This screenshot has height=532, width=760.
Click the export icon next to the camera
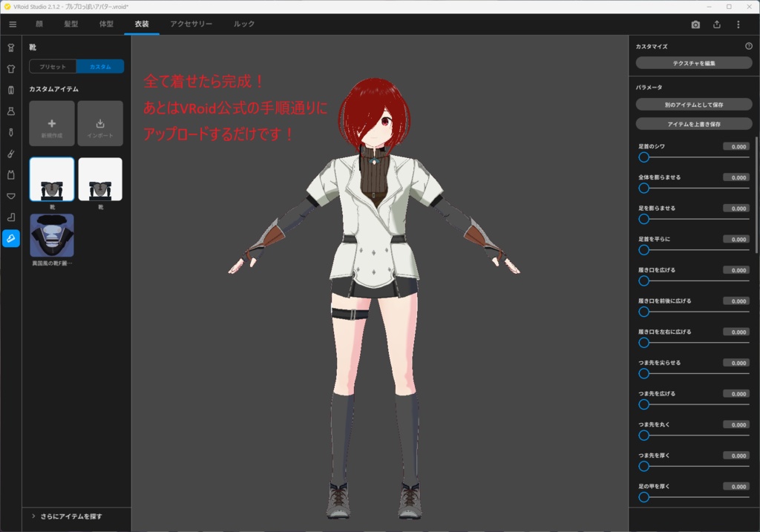point(716,24)
